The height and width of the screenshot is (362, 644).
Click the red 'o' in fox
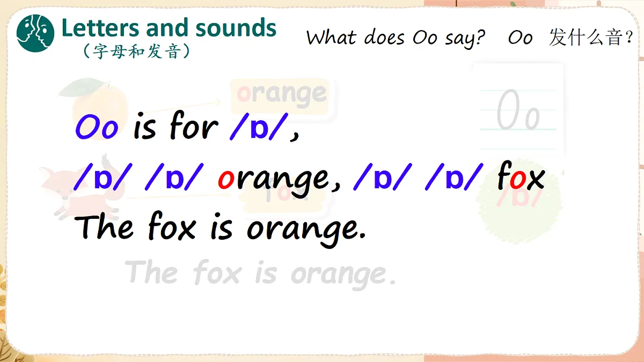click(x=517, y=180)
